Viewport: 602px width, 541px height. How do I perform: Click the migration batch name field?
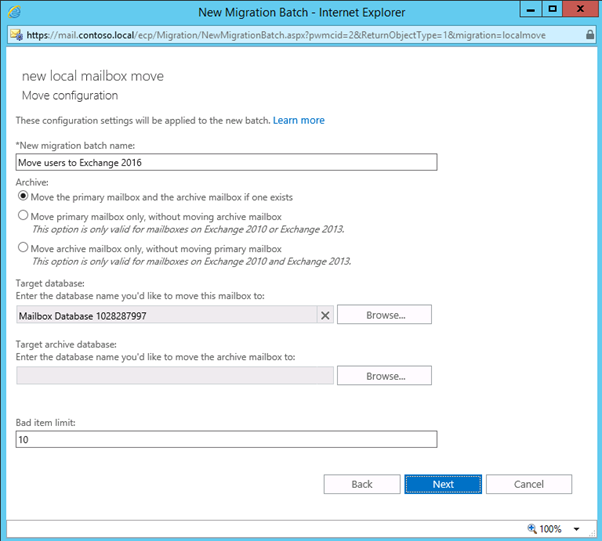tap(227, 162)
